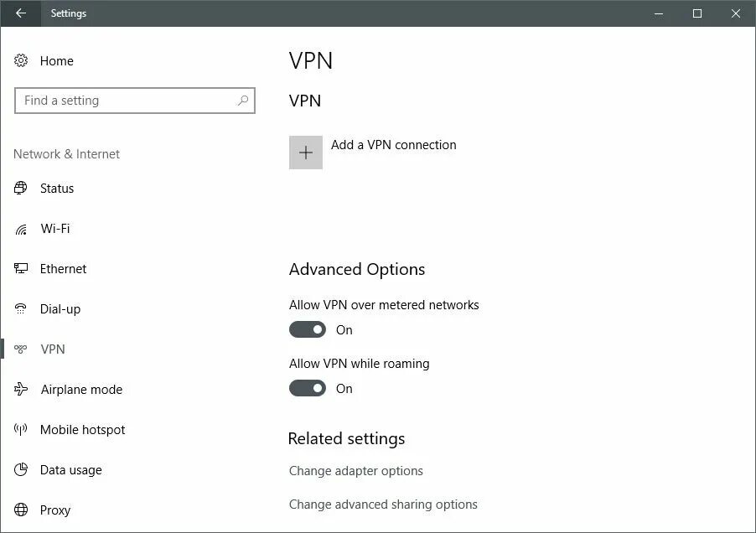Click the Status globe icon

pos(21,188)
